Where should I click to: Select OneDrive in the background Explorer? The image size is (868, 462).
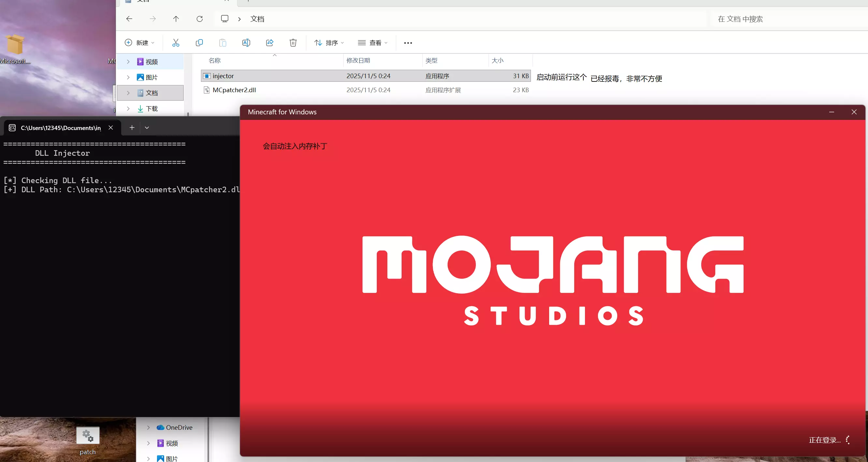(175, 427)
